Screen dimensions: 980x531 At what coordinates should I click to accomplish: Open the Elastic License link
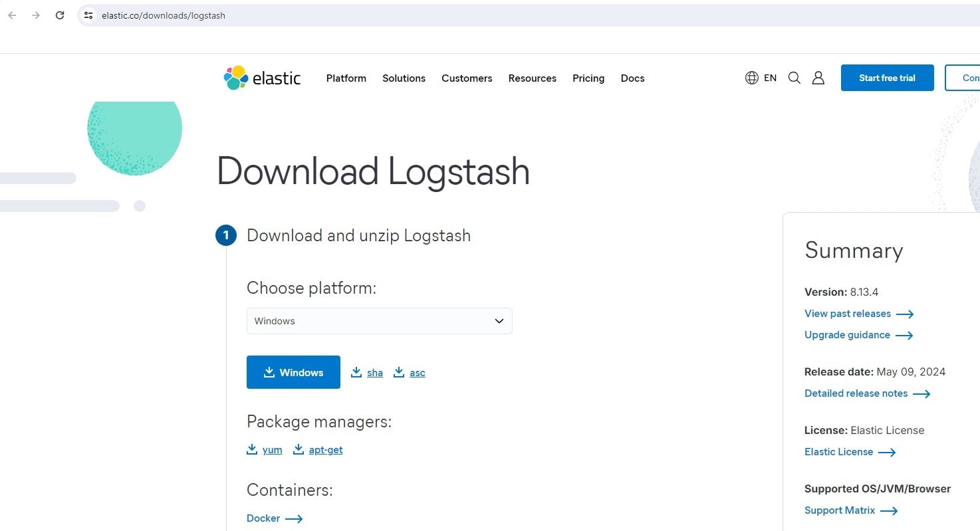click(838, 452)
